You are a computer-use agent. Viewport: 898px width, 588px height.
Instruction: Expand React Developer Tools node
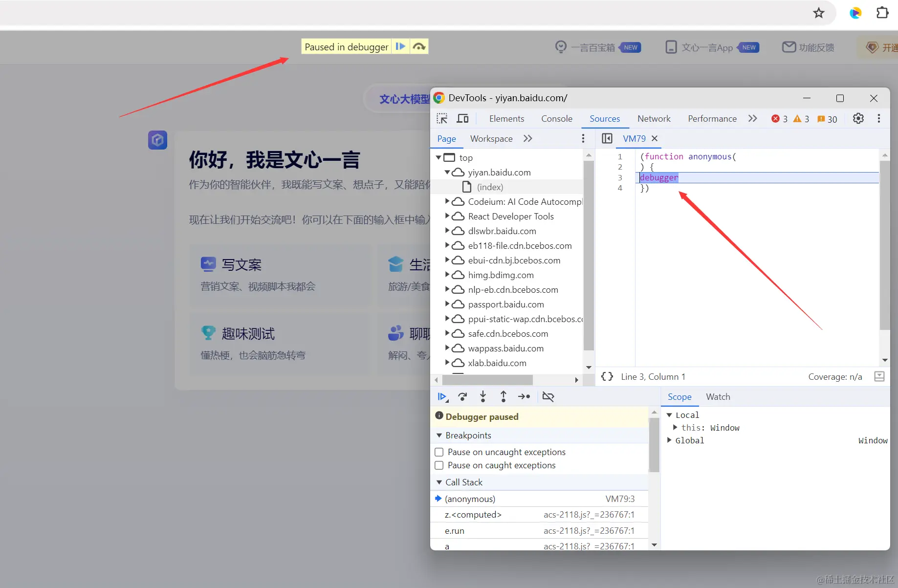tap(447, 216)
